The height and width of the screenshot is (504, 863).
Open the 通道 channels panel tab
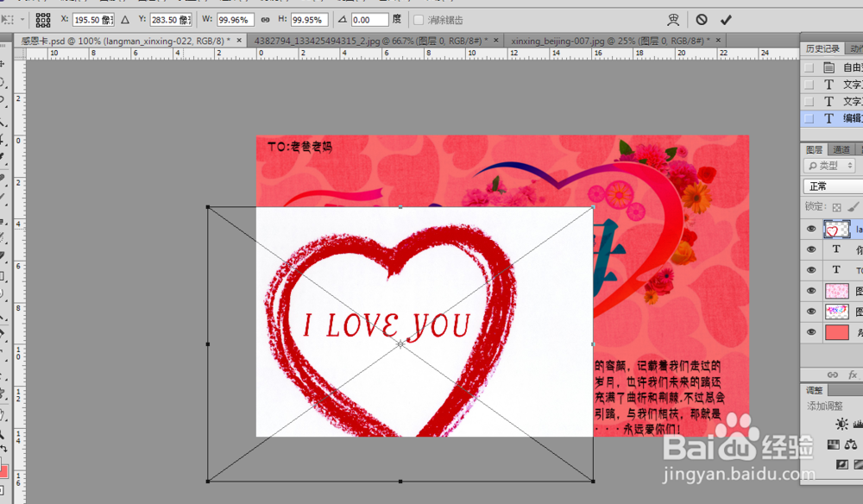[841, 149]
